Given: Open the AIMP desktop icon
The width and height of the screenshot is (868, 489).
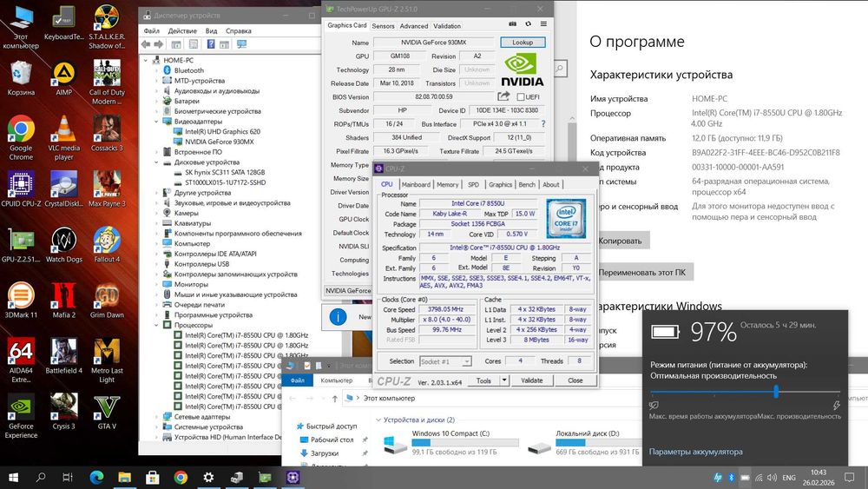Looking at the screenshot, I should pyautogui.click(x=63, y=79).
